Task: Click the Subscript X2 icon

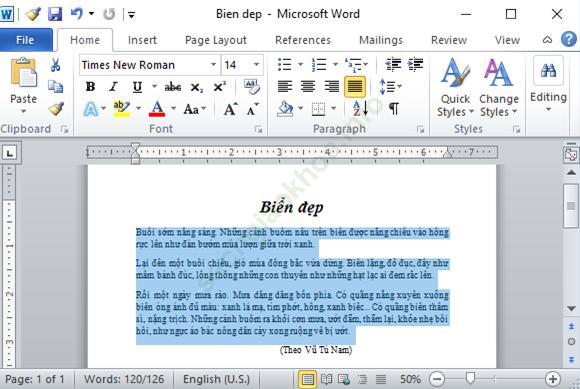Action: pyautogui.click(x=196, y=88)
